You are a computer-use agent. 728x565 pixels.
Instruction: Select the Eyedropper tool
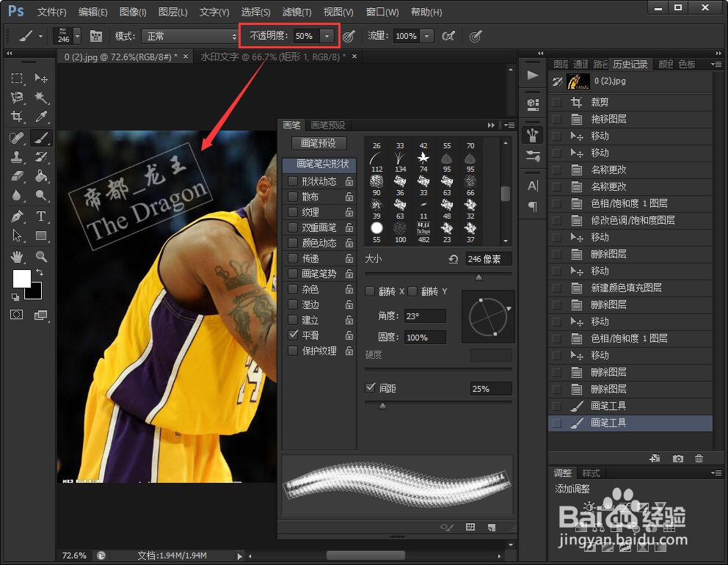point(41,116)
